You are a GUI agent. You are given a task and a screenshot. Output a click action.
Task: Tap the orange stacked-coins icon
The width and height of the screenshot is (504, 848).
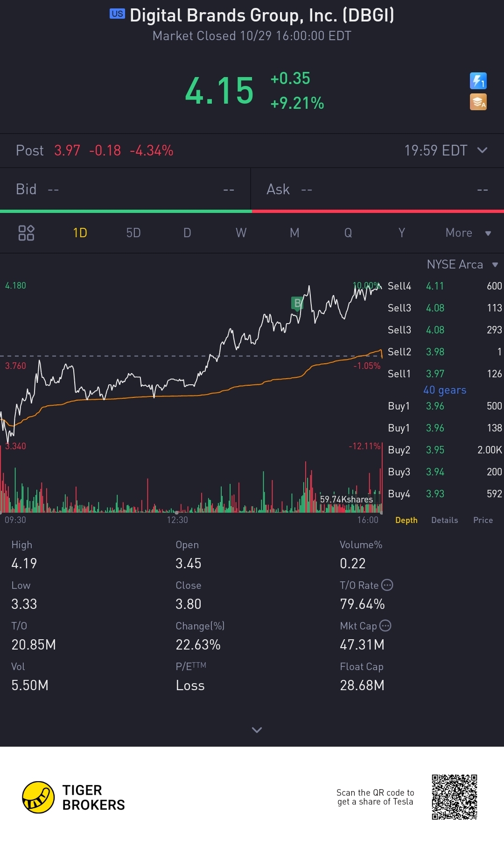478,102
